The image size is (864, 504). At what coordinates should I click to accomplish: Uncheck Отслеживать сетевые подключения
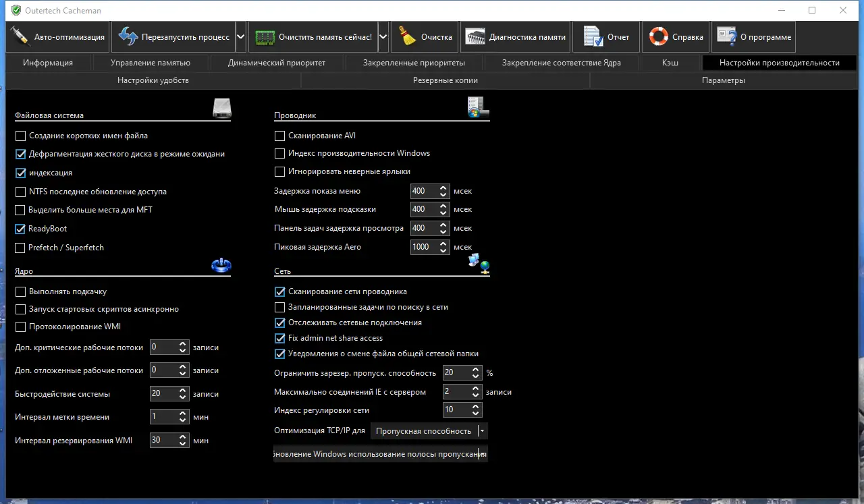pos(279,323)
